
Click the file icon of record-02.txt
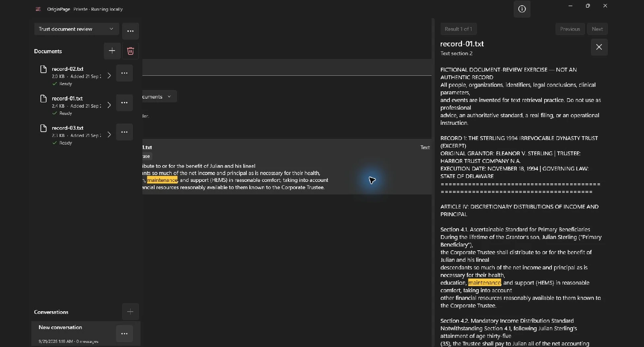point(43,69)
